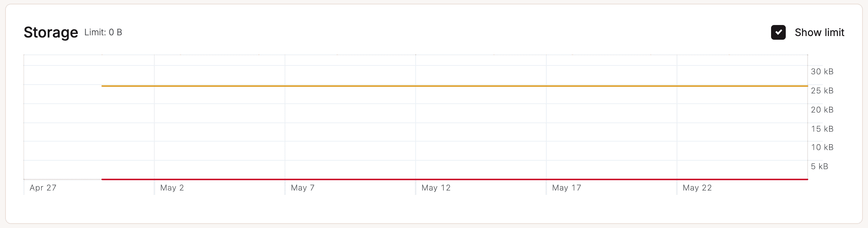Select the May 7 date label

(x=303, y=188)
